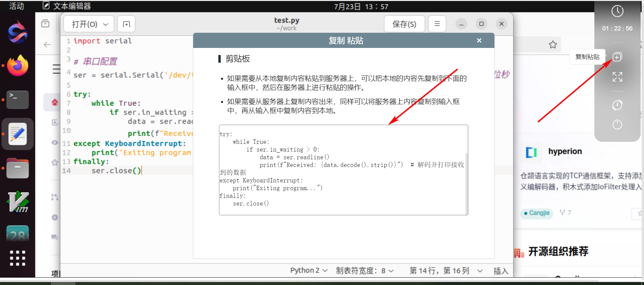Screen dimensions: 644x285
Task: Click the clock icon above the session timer
Action: point(617,11)
